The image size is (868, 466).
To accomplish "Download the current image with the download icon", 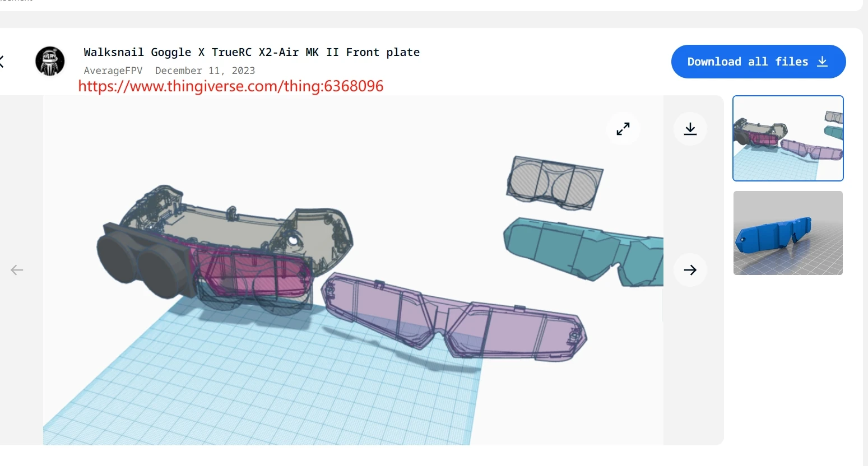I will click(690, 129).
